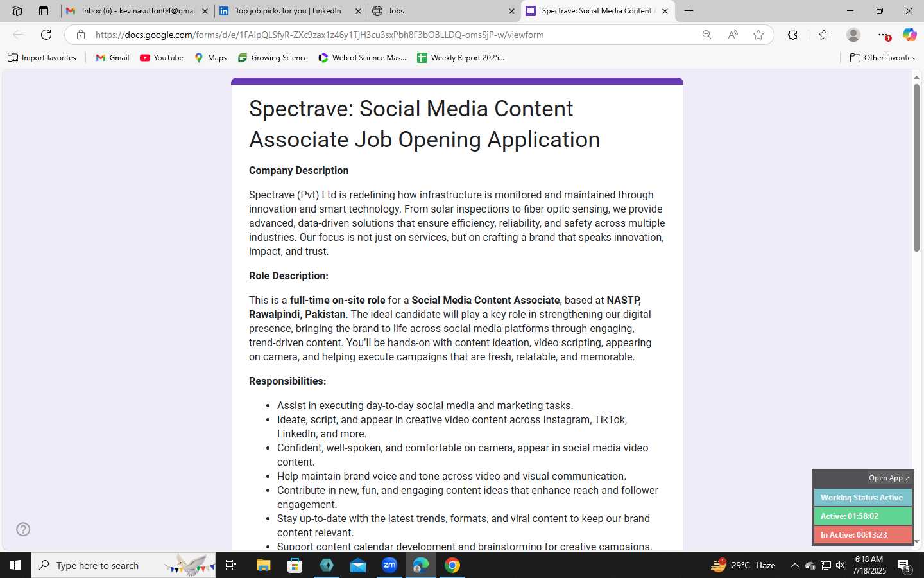
Task: Open the Gmail bookmark
Action: pyautogui.click(x=112, y=58)
